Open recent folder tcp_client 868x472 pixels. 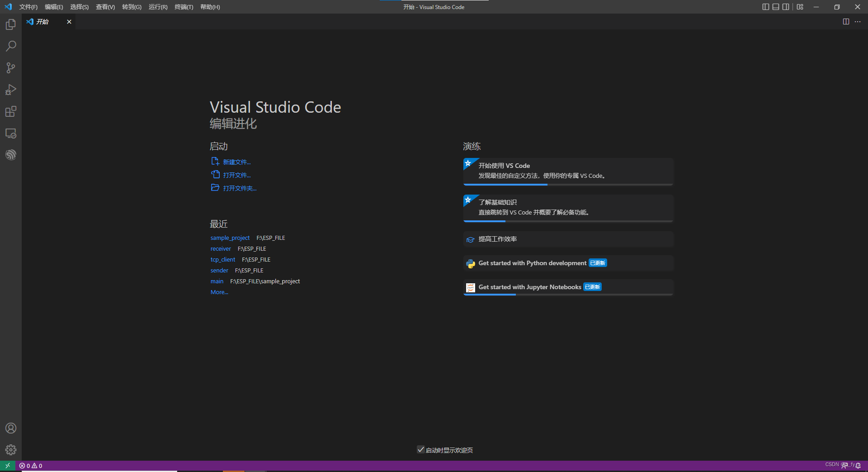[x=223, y=259]
